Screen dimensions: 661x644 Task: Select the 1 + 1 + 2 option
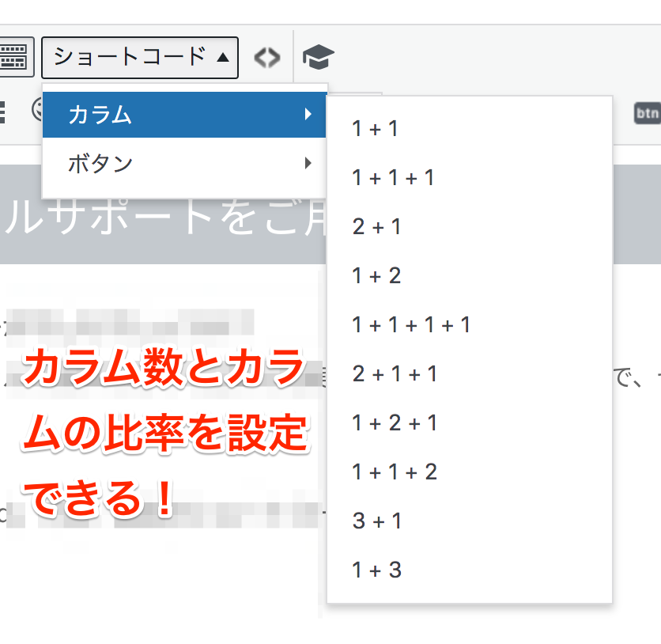point(395,472)
